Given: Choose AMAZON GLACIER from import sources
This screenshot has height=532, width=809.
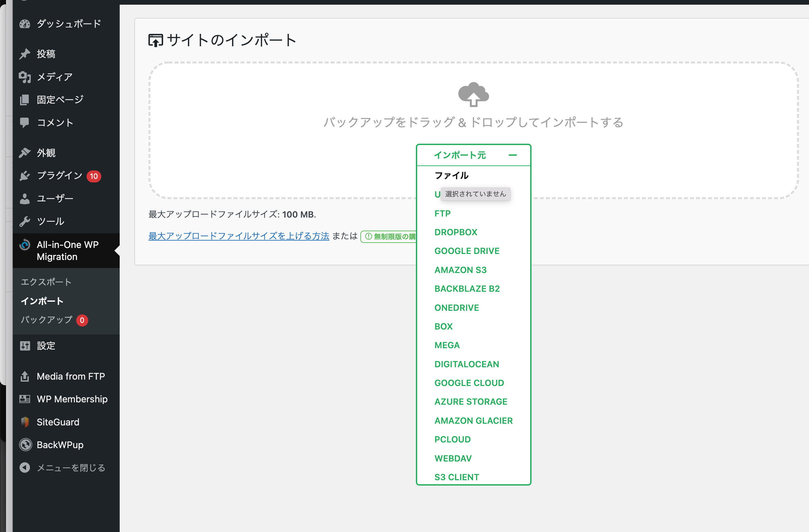Looking at the screenshot, I should pyautogui.click(x=473, y=420).
